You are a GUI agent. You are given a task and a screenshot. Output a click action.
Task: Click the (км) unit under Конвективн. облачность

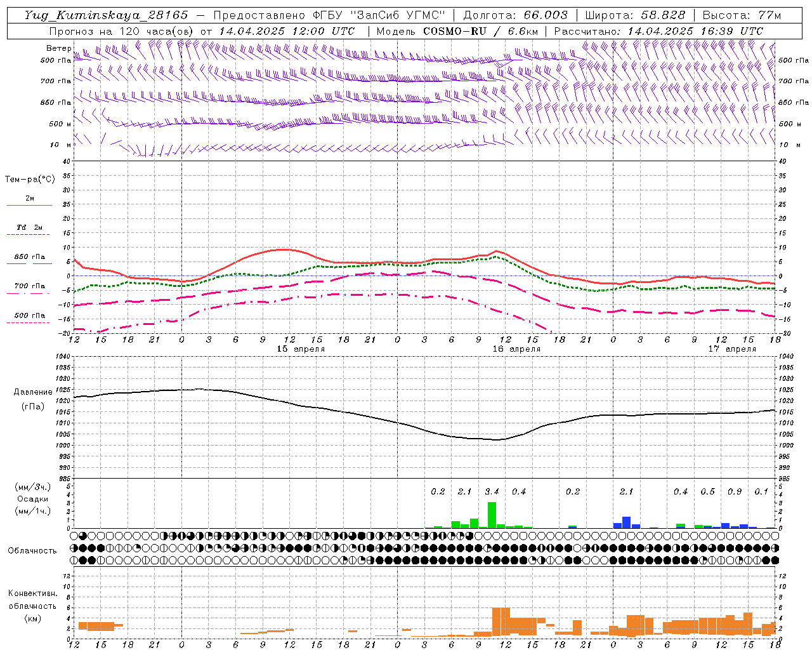[32, 618]
